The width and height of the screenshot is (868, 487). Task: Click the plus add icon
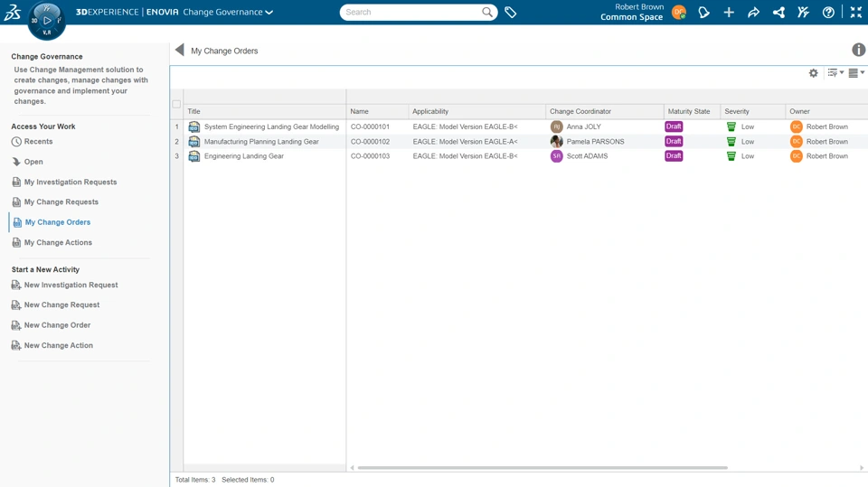[x=729, y=12]
